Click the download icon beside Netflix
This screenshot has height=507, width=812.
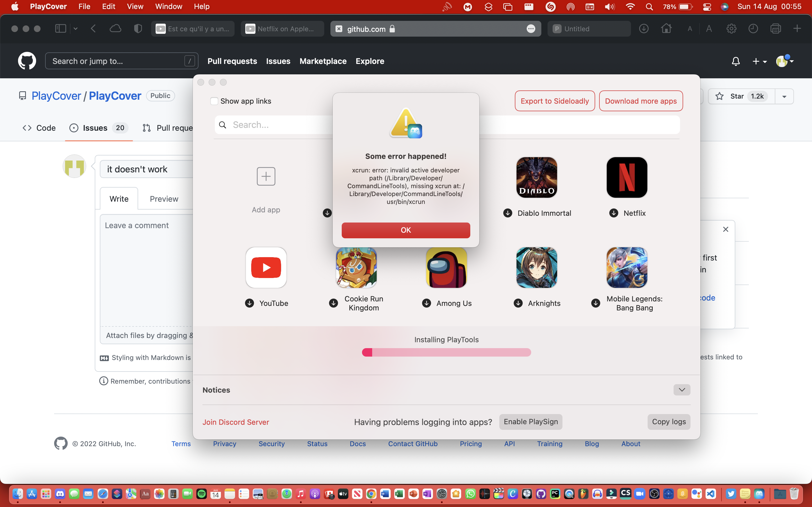pos(614,213)
